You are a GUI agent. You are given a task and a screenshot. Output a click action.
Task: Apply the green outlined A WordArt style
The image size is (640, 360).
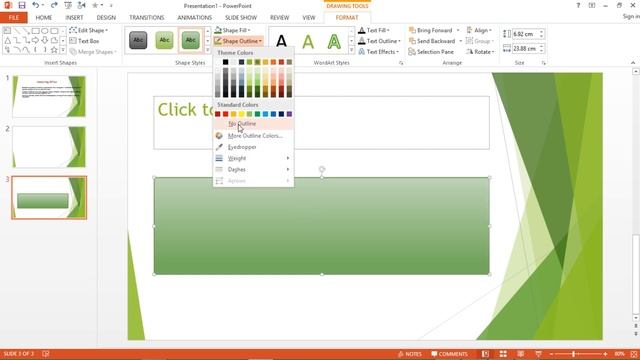click(x=334, y=41)
